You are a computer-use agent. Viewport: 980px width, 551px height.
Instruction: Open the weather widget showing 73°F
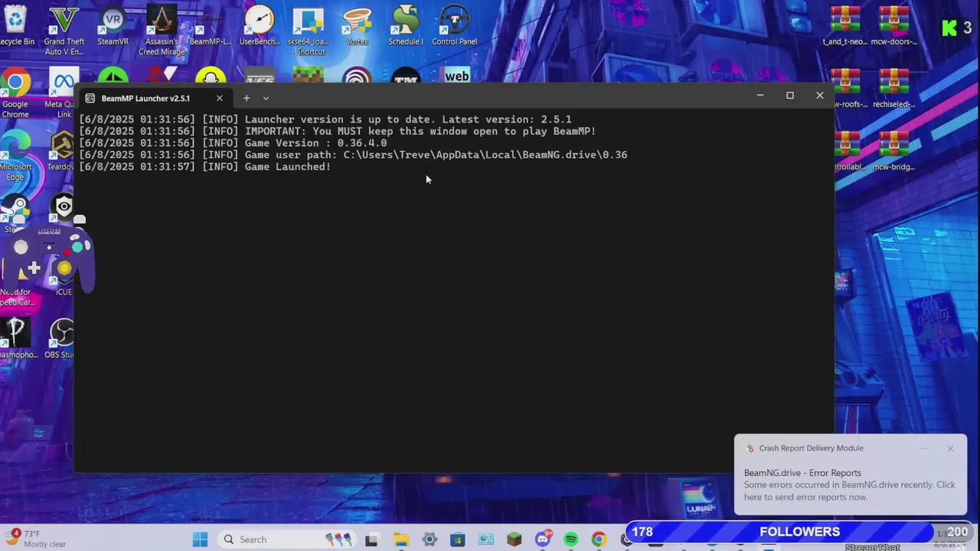[37, 539]
